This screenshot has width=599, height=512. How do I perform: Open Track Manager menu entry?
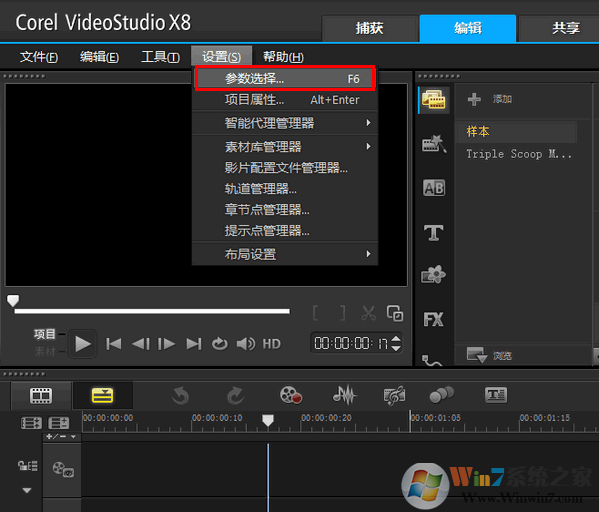point(285,188)
